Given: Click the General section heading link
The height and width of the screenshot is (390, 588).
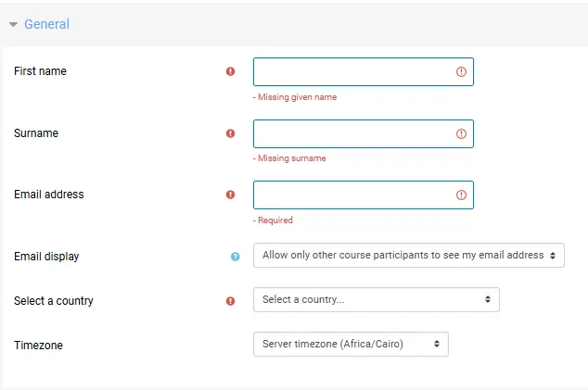Looking at the screenshot, I should 47,24.
